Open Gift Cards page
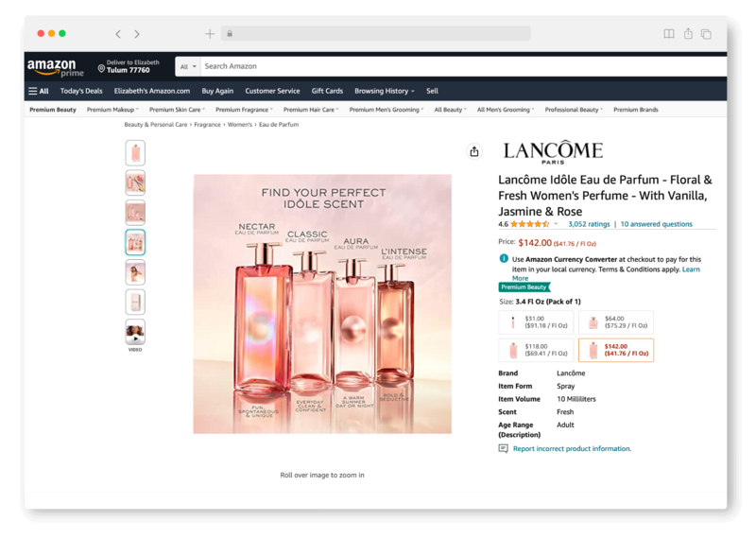The image size is (756, 538). 327,91
